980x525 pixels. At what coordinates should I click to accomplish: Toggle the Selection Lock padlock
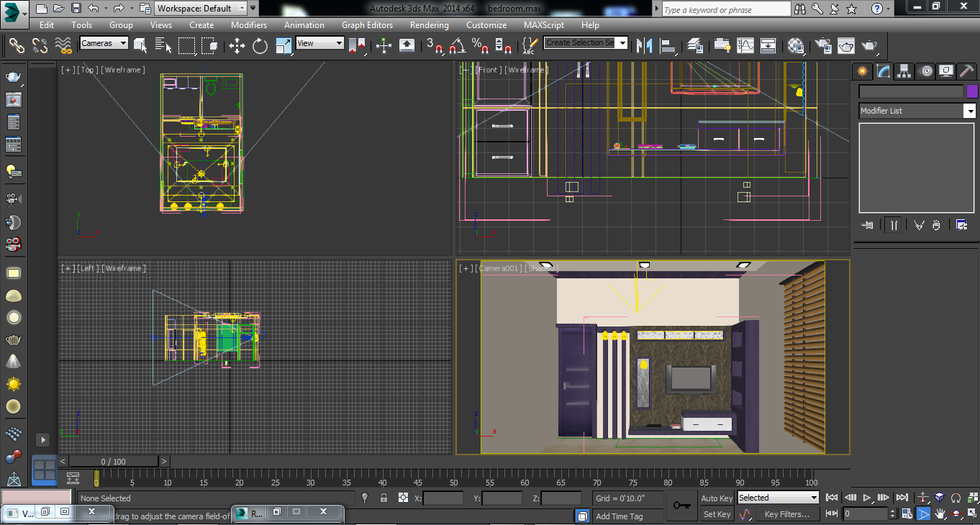click(x=384, y=498)
